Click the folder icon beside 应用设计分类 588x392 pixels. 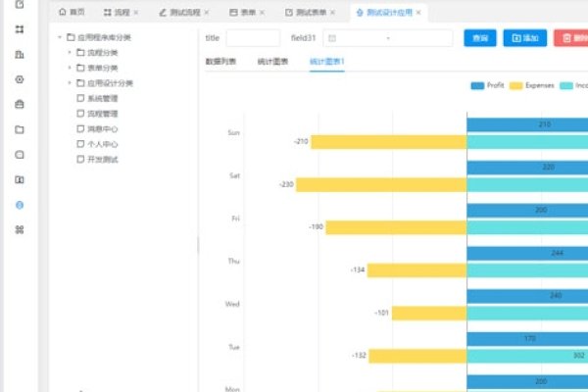click(80, 83)
